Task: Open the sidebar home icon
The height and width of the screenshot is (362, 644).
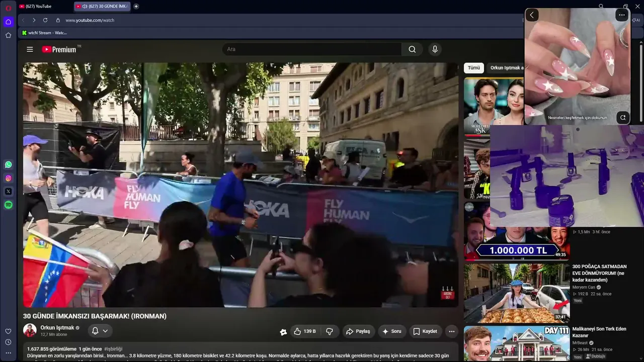Action: tap(8, 22)
